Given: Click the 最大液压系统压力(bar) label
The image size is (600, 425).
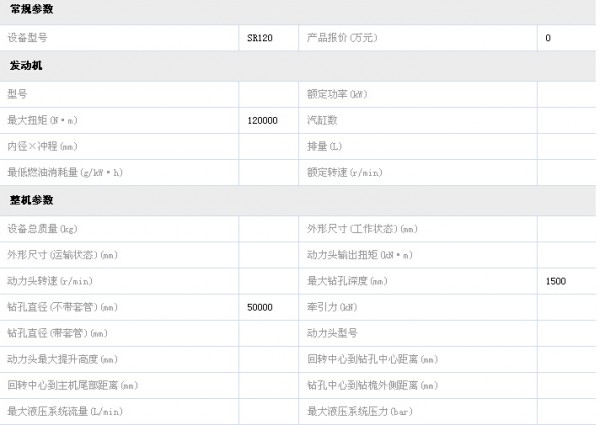Looking at the screenshot, I should [360, 411].
